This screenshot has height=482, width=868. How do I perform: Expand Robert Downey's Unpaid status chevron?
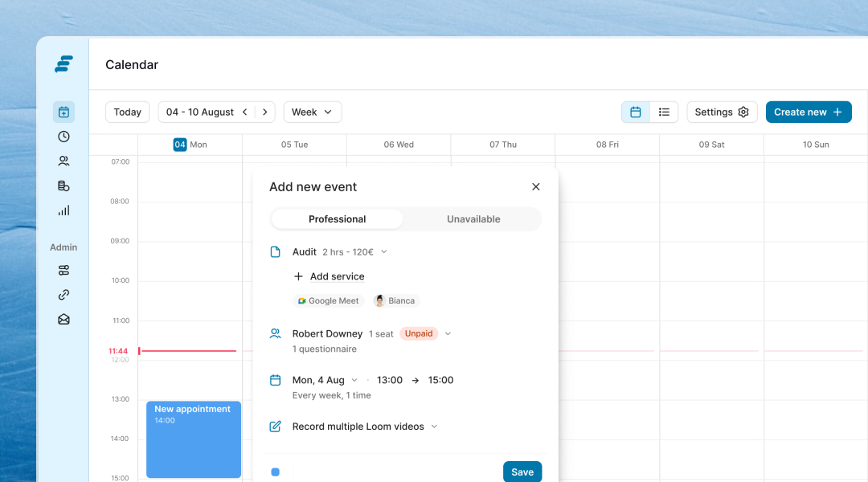click(448, 333)
